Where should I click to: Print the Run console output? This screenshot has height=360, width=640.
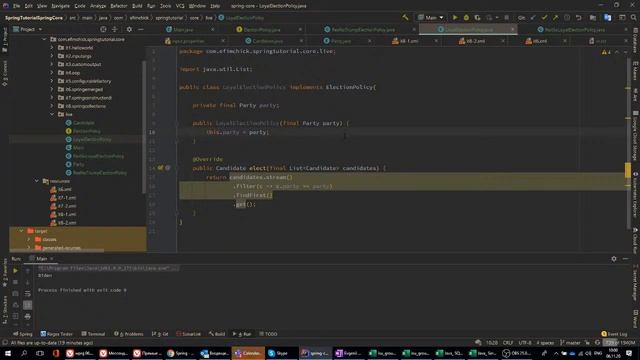click(x=27, y=316)
